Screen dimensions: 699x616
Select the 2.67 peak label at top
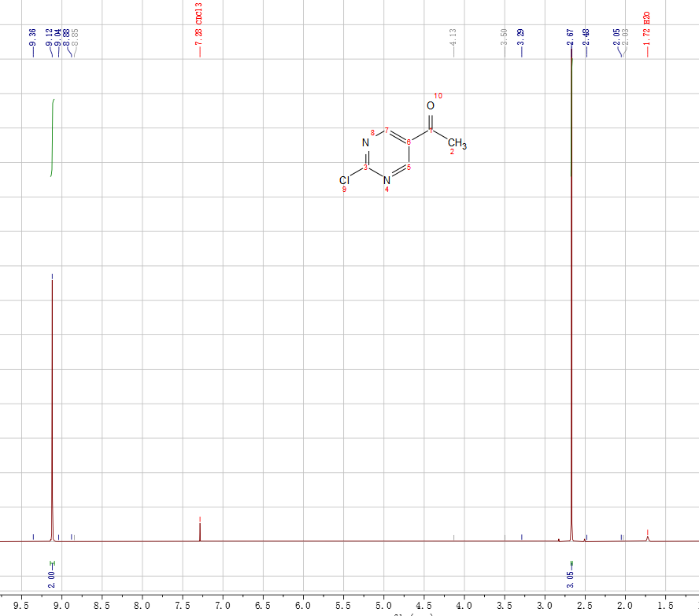pos(570,37)
